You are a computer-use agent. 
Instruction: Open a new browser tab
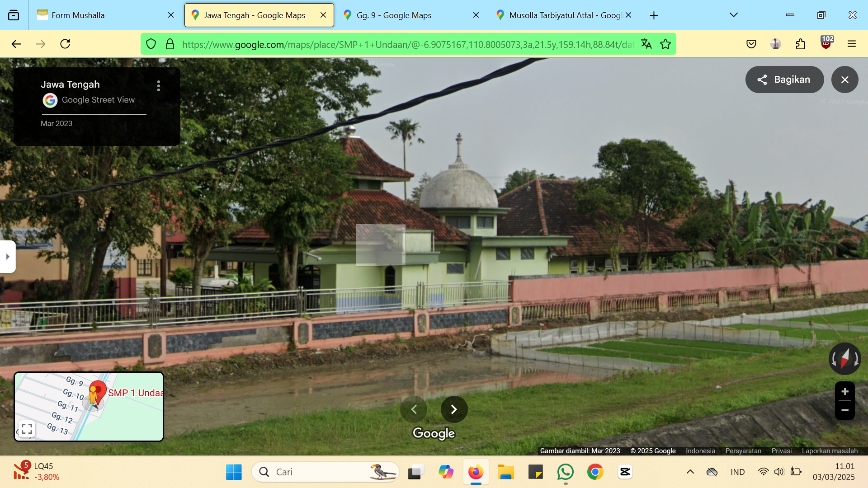[654, 15]
